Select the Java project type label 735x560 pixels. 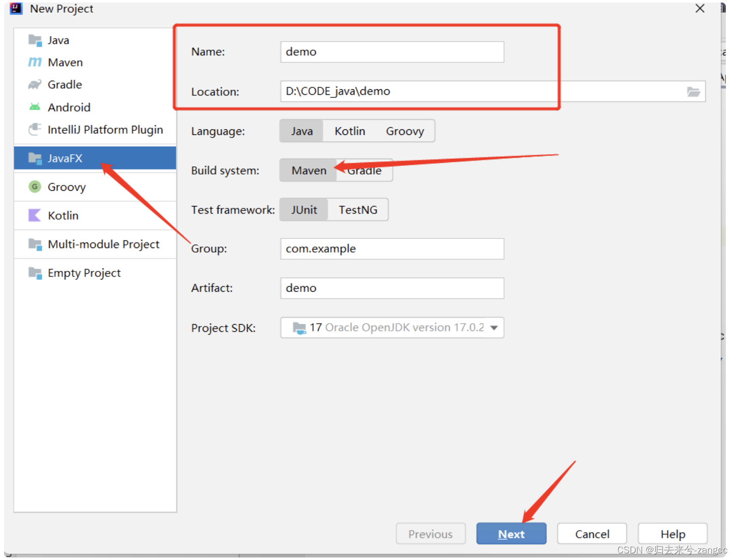point(58,40)
